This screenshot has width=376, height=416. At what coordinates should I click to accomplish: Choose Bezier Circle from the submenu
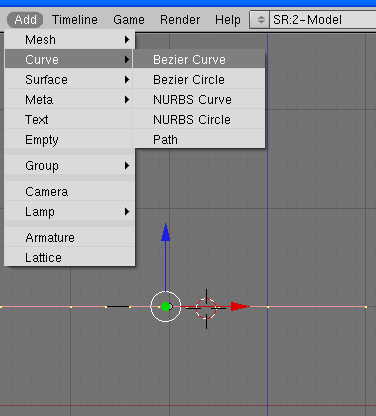click(x=199, y=80)
